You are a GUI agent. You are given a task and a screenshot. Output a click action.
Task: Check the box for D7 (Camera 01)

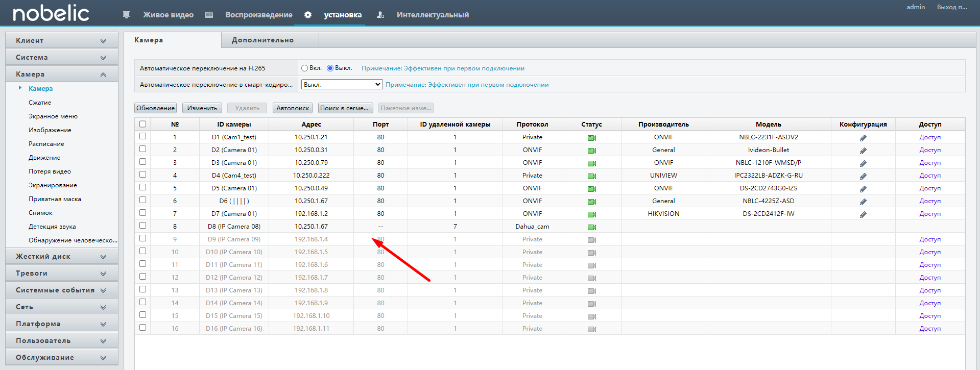point(142,213)
